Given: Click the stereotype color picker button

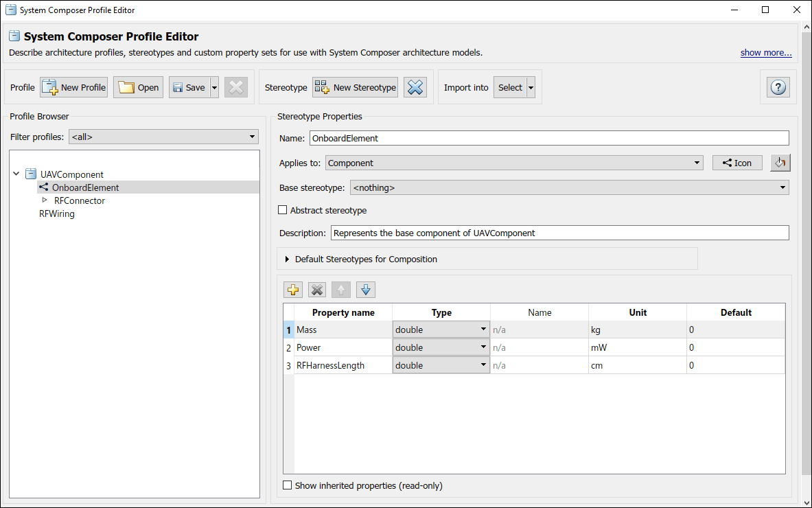Looking at the screenshot, I should coord(780,163).
